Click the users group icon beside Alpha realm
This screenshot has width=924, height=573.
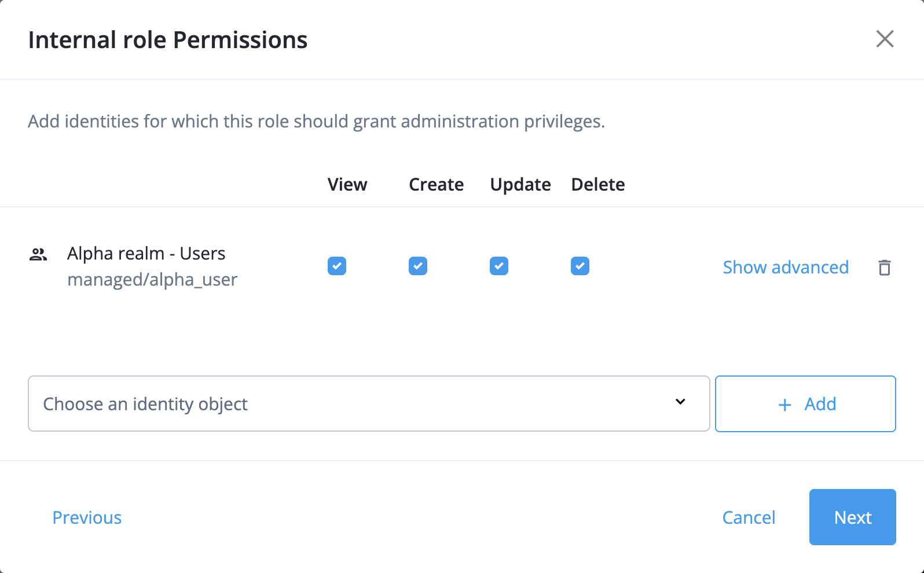click(38, 253)
